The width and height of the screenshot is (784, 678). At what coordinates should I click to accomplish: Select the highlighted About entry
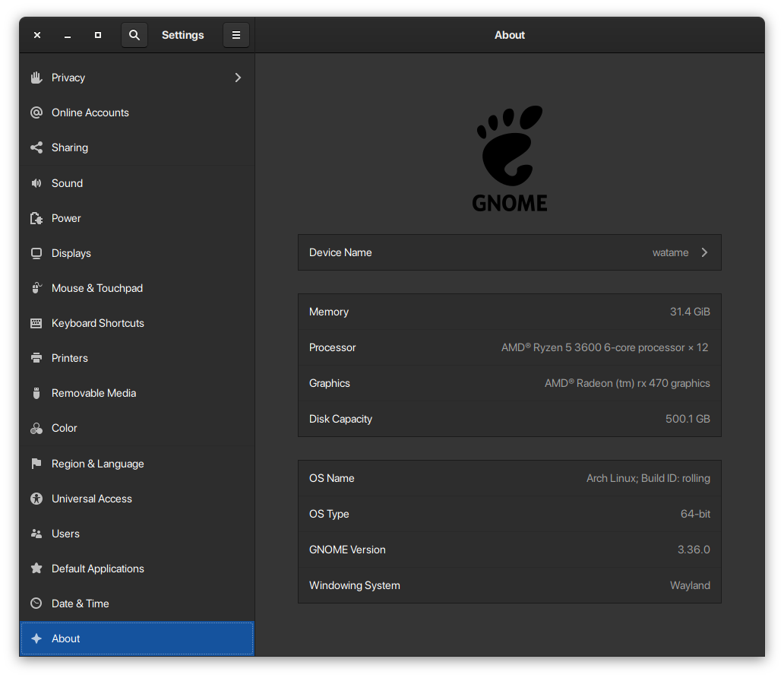(x=137, y=638)
